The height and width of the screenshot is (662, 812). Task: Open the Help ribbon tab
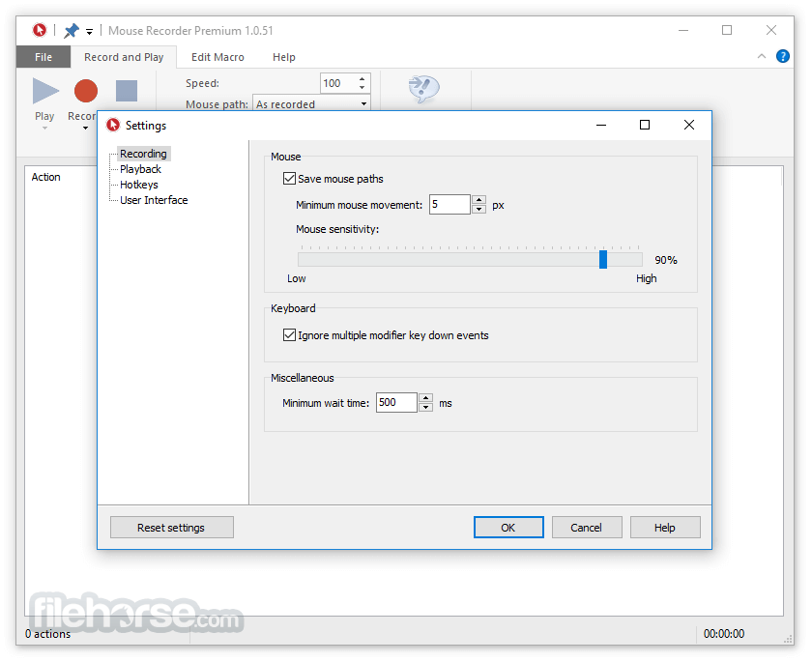click(284, 57)
